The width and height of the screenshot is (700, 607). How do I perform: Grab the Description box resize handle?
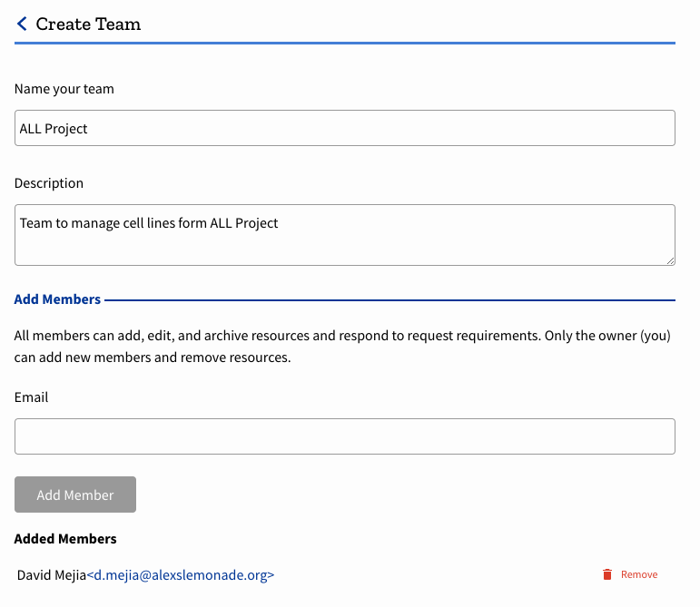pyautogui.click(x=670, y=260)
